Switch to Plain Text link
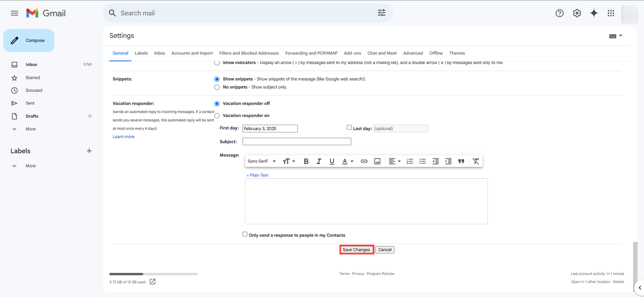The image size is (644, 297). [257, 175]
